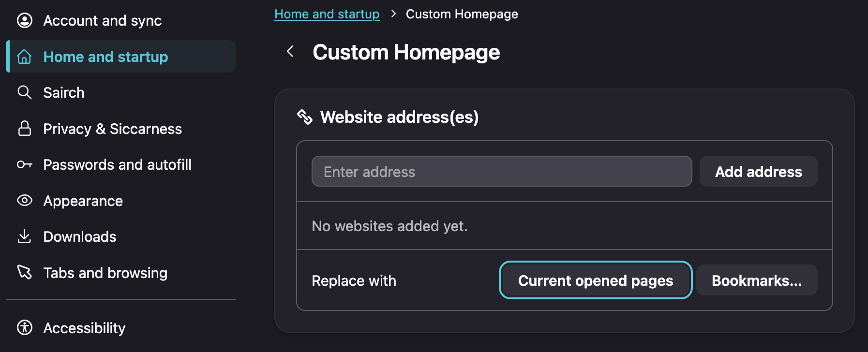Image resolution: width=868 pixels, height=352 pixels.
Task: Click the Account and sync profile icon
Action: 25,20
